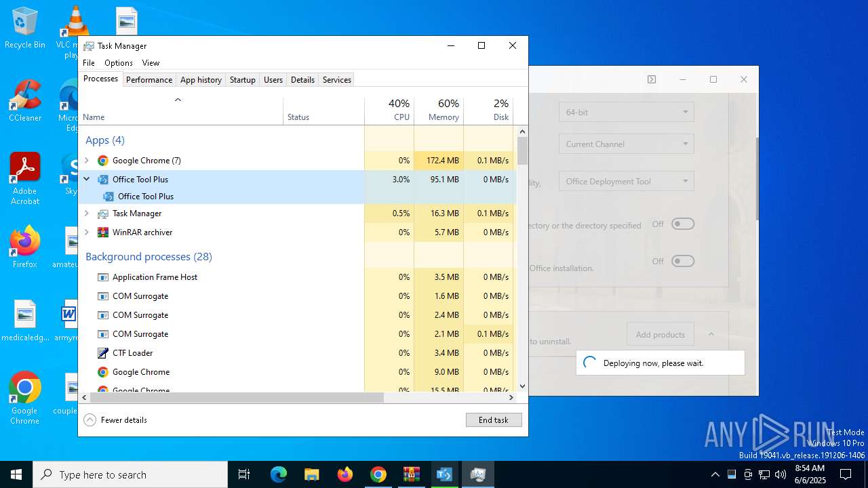This screenshot has height=488, width=868.
Task: Click the Disk column header
Action: (488, 111)
